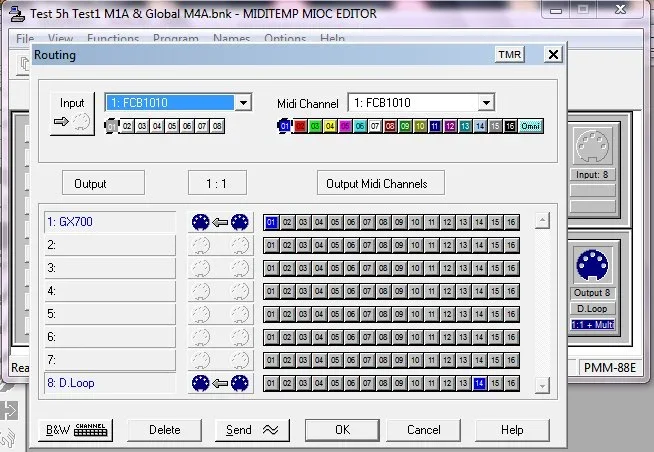Image resolution: width=654 pixels, height=452 pixels.
Task: Click the Delete button
Action: [x=164, y=430]
